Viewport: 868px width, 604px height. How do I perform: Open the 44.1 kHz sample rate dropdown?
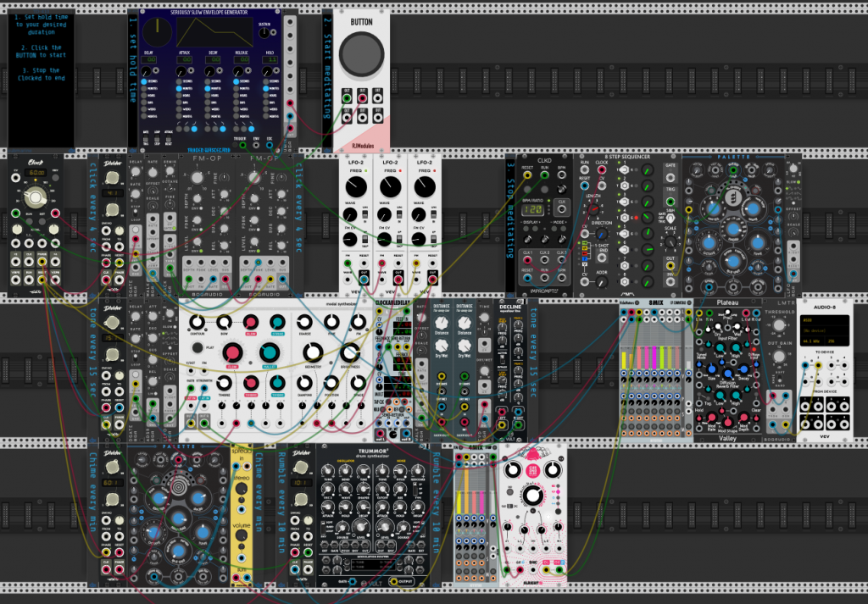pos(812,341)
